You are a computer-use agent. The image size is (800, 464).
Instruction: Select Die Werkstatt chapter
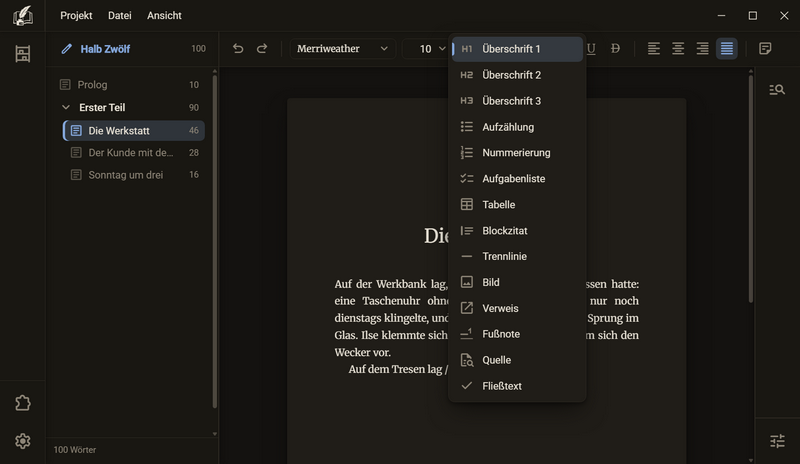point(134,131)
